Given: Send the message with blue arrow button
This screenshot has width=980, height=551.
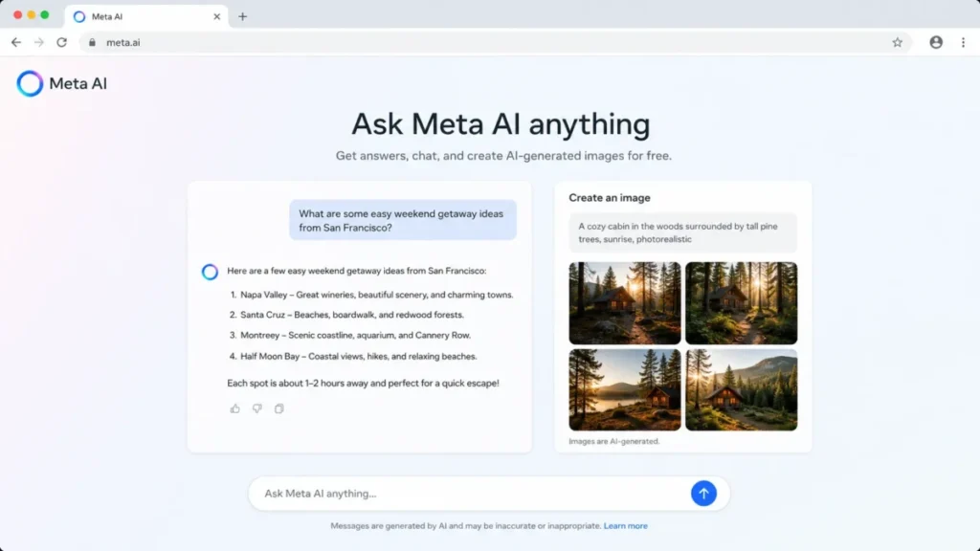Looking at the screenshot, I should pos(703,494).
